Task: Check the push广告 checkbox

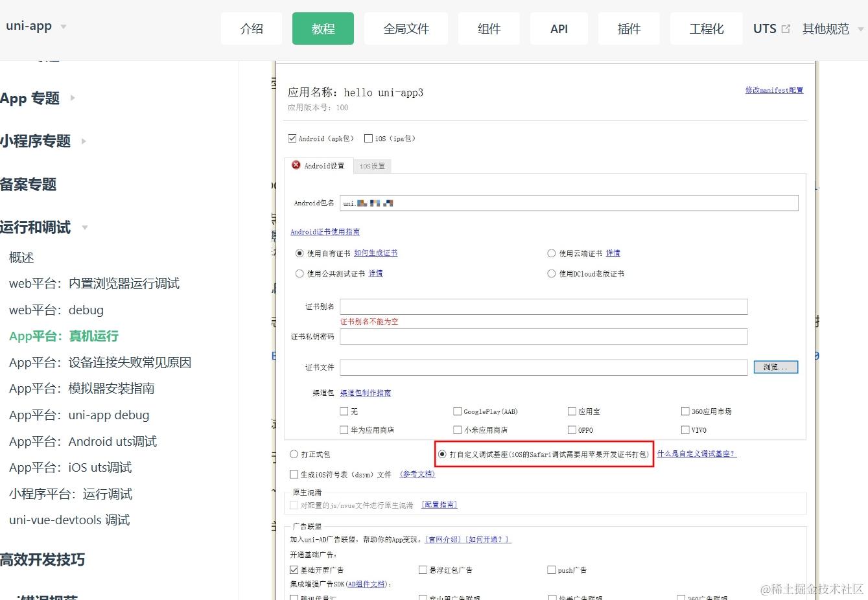Action: pos(551,570)
